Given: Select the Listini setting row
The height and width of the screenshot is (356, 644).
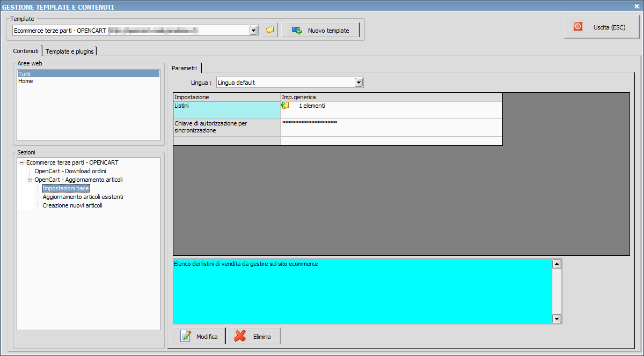Looking at the screenshot, I should point(226,110).
